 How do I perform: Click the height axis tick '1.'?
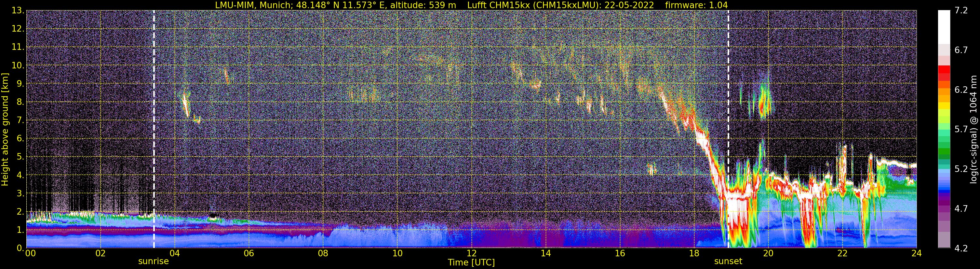[20, 230]
